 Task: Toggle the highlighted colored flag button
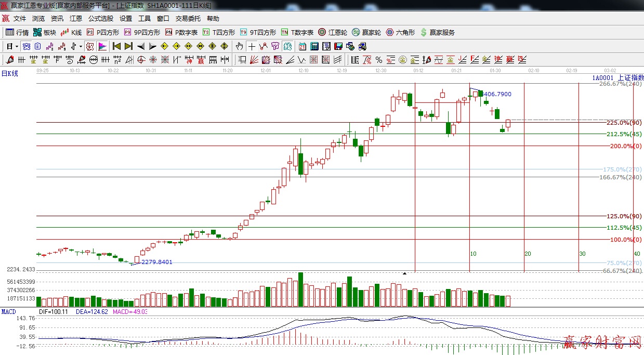pos(102,46)
